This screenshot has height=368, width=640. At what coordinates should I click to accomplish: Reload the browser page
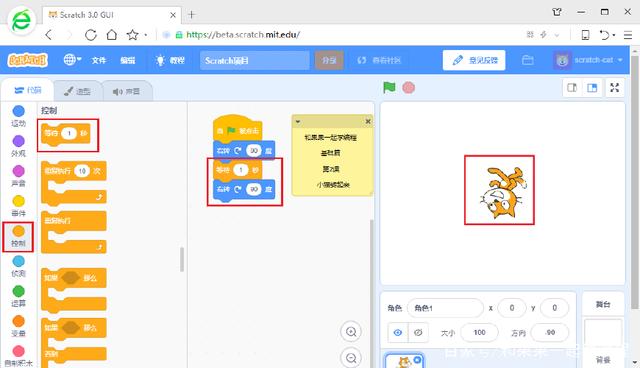(91, 35)
